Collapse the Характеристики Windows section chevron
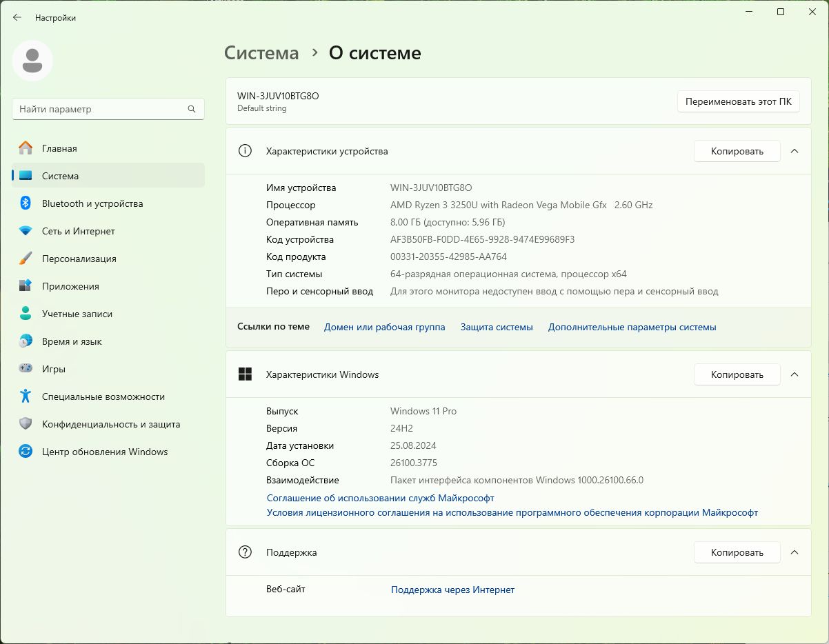829x644 pixels. pos(795,374)
